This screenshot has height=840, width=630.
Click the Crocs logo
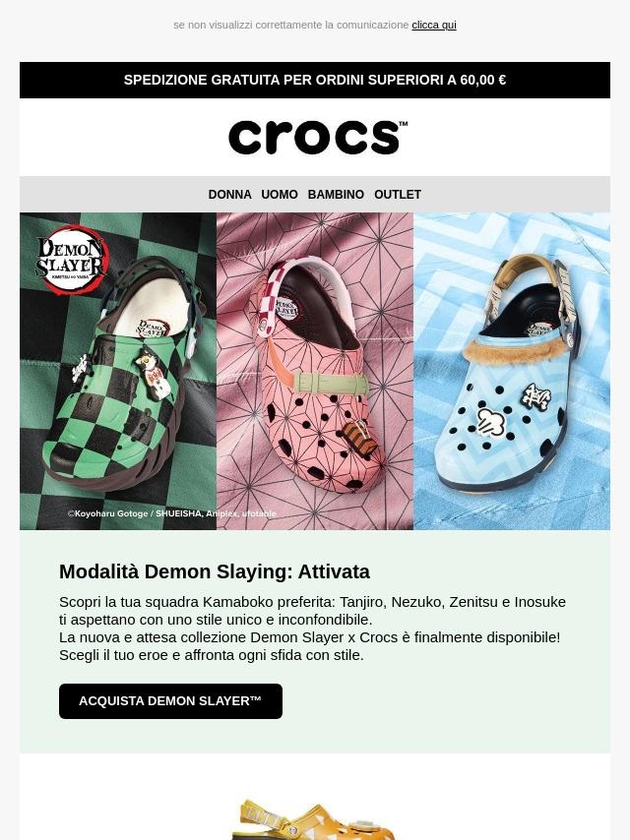(317, 137)
